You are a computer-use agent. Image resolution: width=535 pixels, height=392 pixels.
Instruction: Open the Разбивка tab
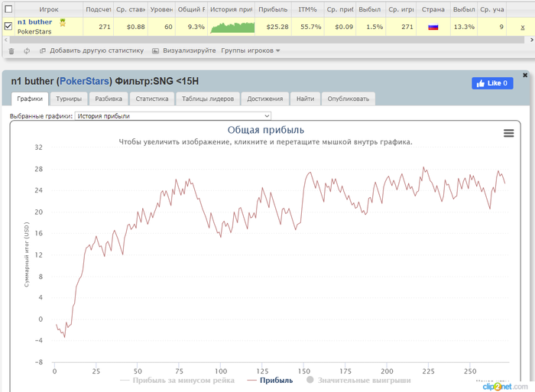[109, 99]
